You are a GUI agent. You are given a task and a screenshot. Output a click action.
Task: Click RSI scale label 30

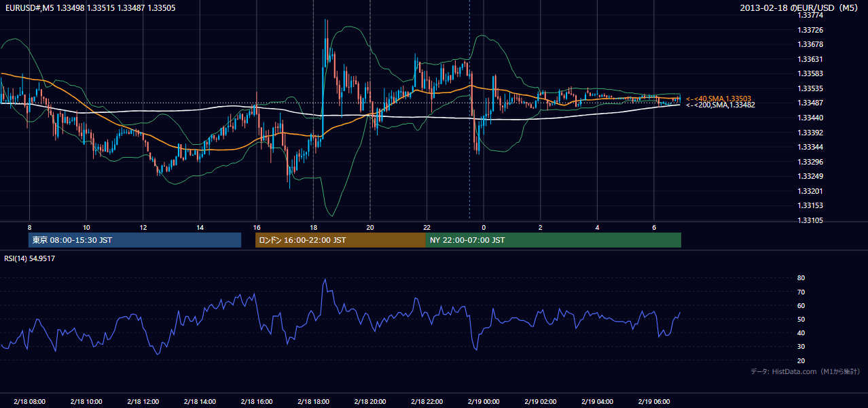[801, 347]
